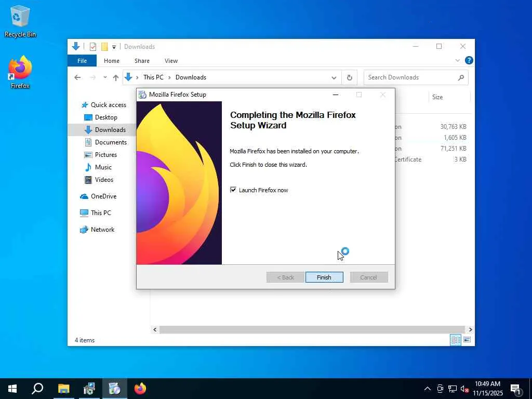Click This PC in address breadcrumb
This screenshot has width=532, height=399.
(x=153, y=77)
